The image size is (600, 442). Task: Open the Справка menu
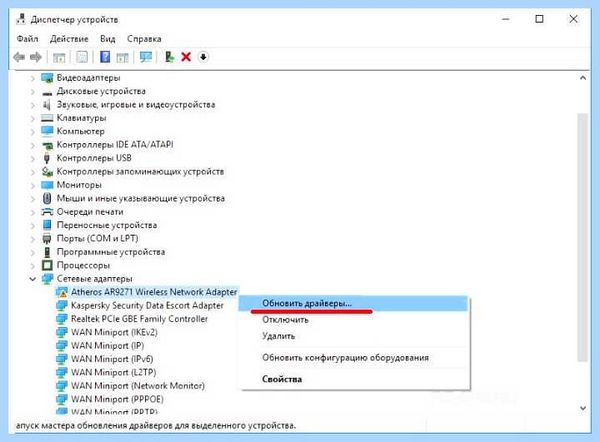144,39
